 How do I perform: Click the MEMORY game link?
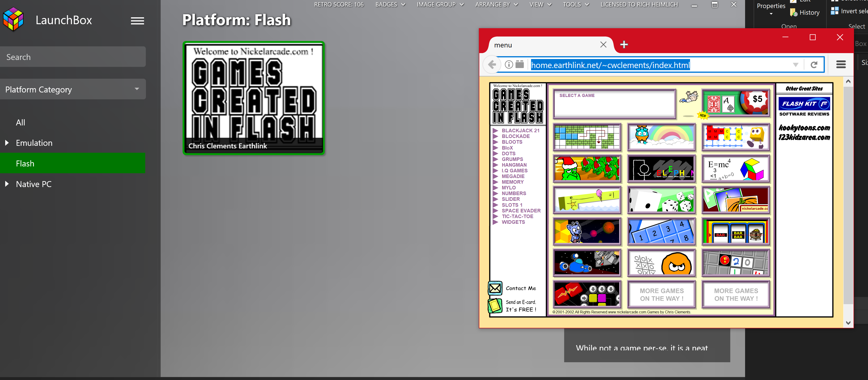[513, 182]
